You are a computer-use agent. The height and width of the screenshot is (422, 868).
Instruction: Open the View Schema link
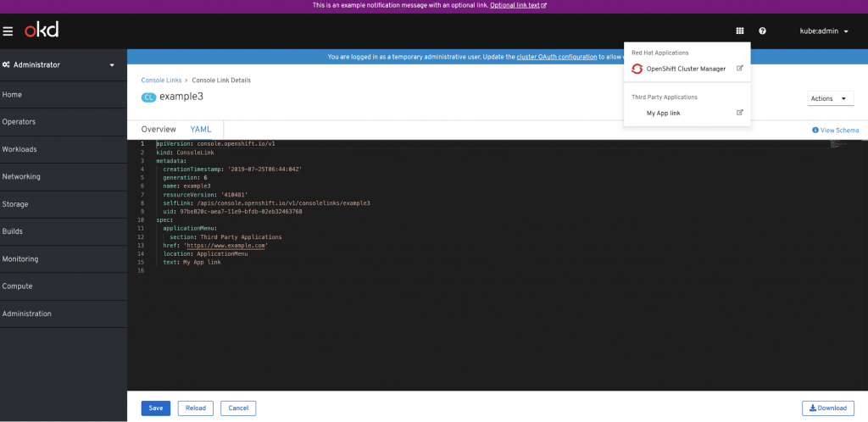[x=835, y=130]
